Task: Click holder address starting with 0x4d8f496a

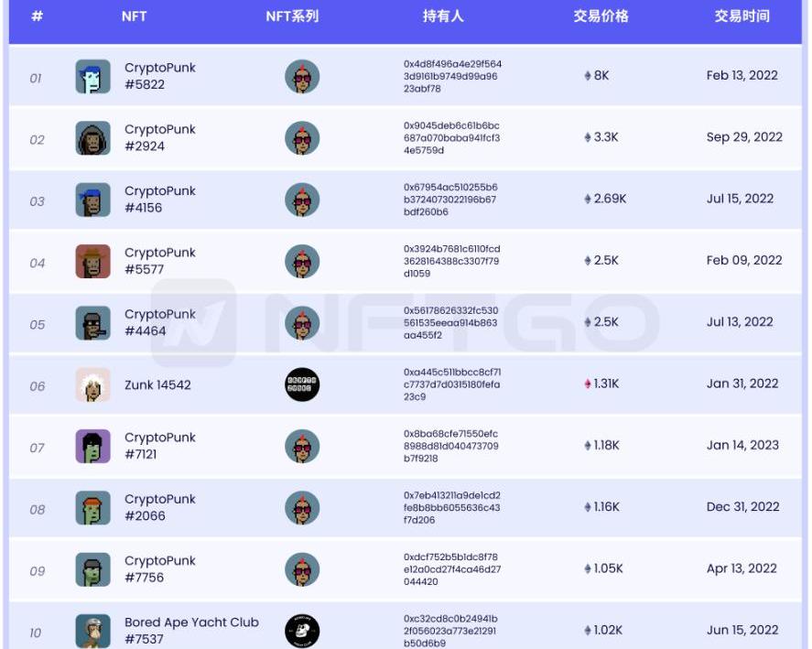Action: click(452, 77)
